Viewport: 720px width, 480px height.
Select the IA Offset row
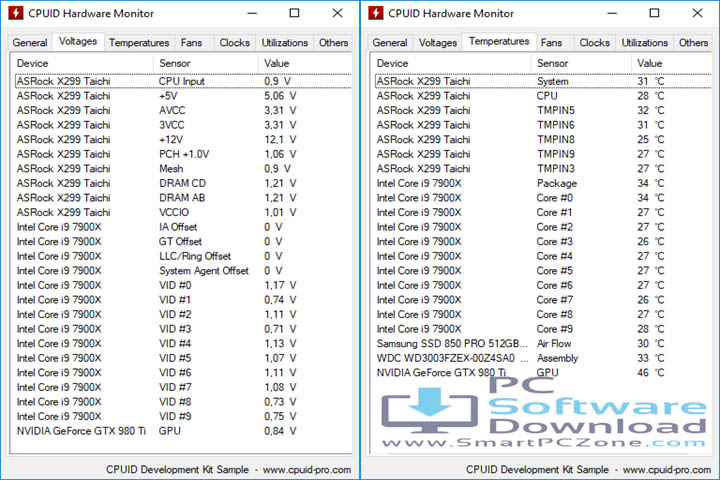[183, 227]
